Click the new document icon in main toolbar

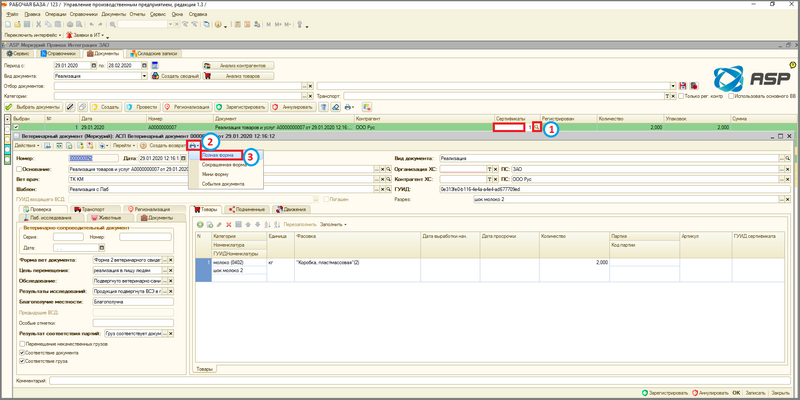click(7, 24)
